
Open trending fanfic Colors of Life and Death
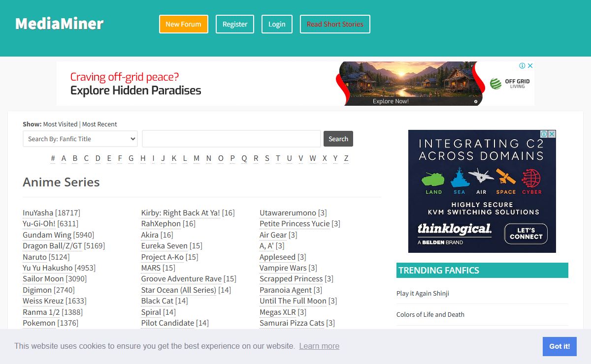(x=430, y=314)
